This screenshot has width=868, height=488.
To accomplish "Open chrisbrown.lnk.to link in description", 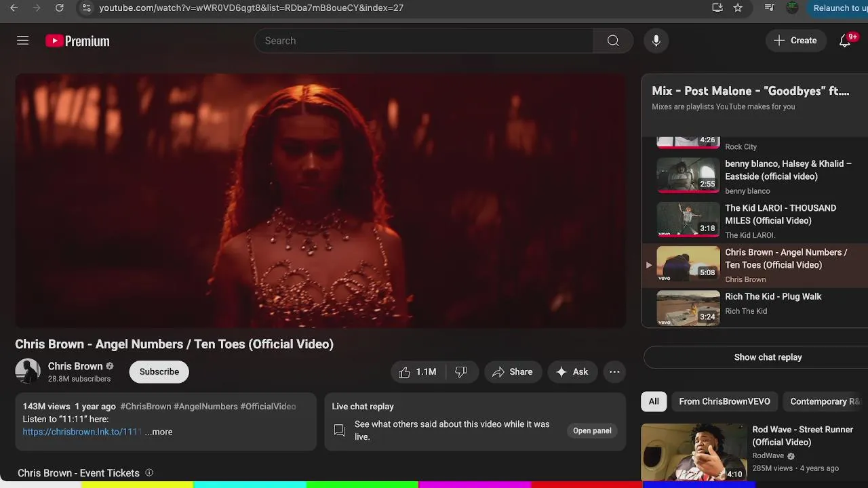I will pos(82,432).
